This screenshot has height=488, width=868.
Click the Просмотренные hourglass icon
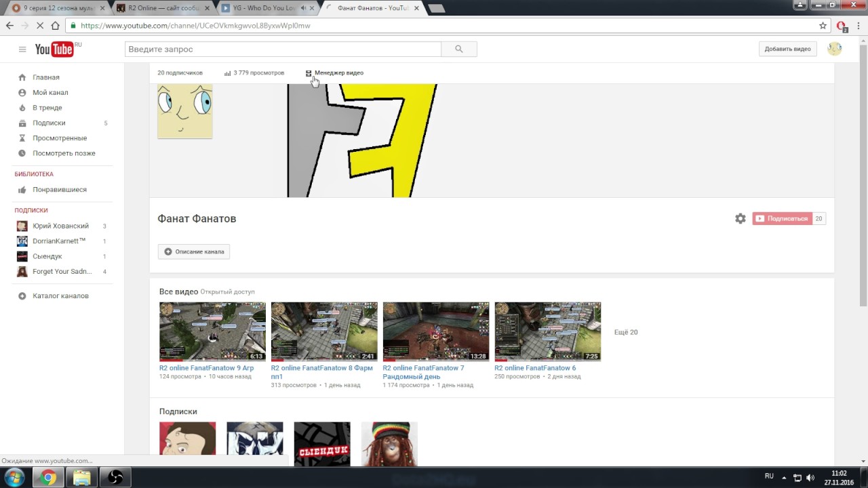pos(22,138)
